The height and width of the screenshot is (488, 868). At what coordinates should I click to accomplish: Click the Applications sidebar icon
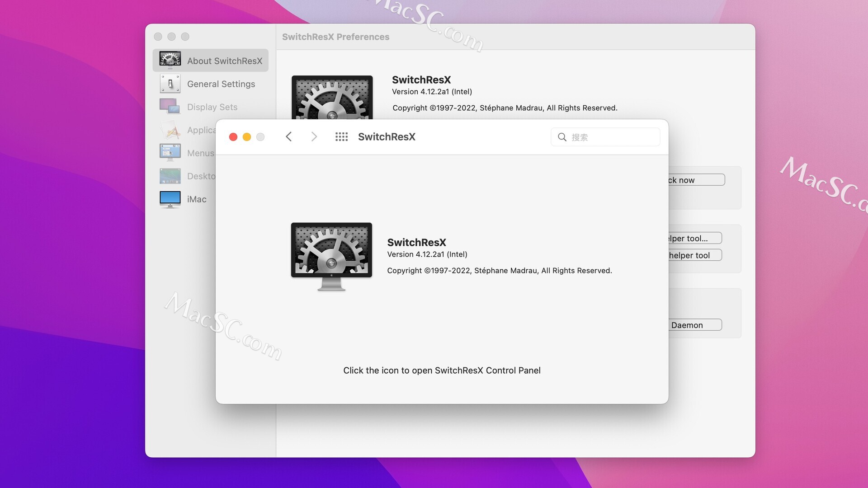(x=170, y=130)
